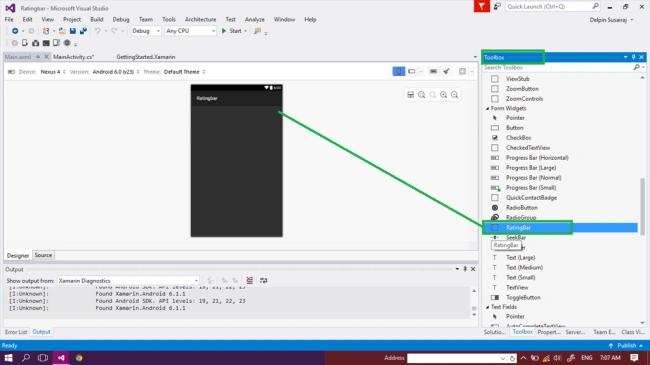
Task: Select the CheckBox widget in Toolbox
Action: (x=518, y=138)
